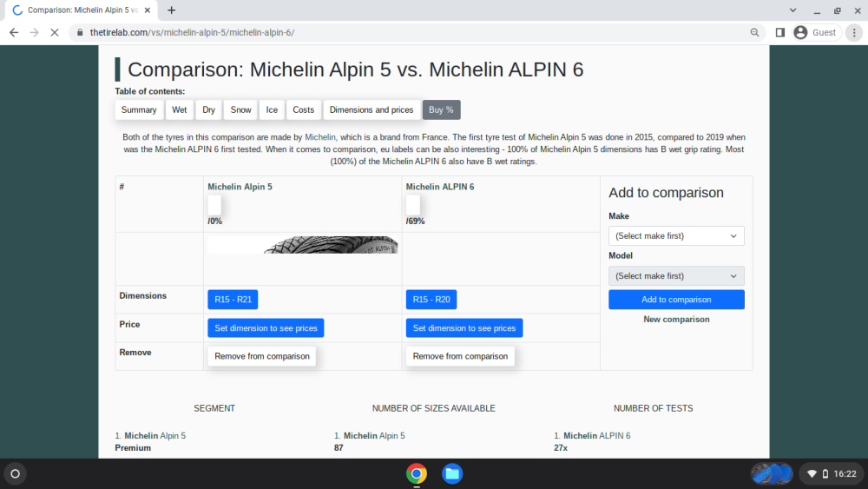The image size is (868, 489).
Task: Click the Buy % button
Action: pos(441,109)
